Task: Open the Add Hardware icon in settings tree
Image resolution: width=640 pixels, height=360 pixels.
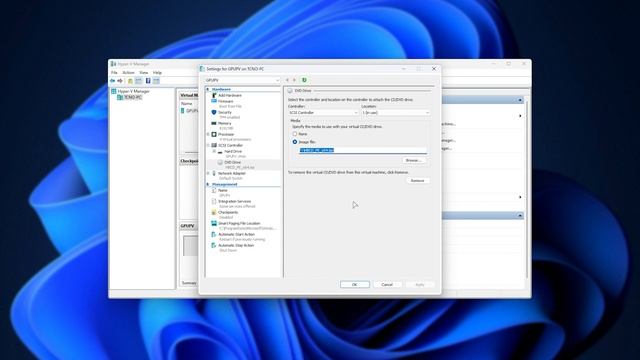Action: pos(214,95)
